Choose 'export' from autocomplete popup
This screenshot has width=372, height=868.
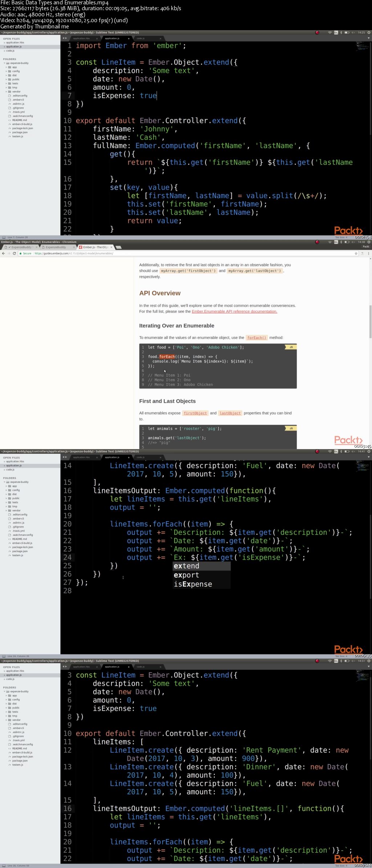201,575
